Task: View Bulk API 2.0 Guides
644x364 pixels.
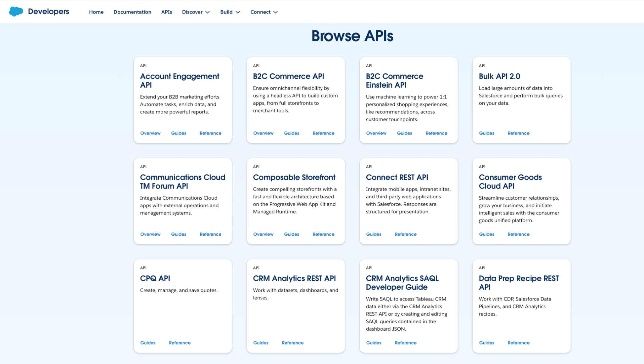Action: [x=486, y=133]
